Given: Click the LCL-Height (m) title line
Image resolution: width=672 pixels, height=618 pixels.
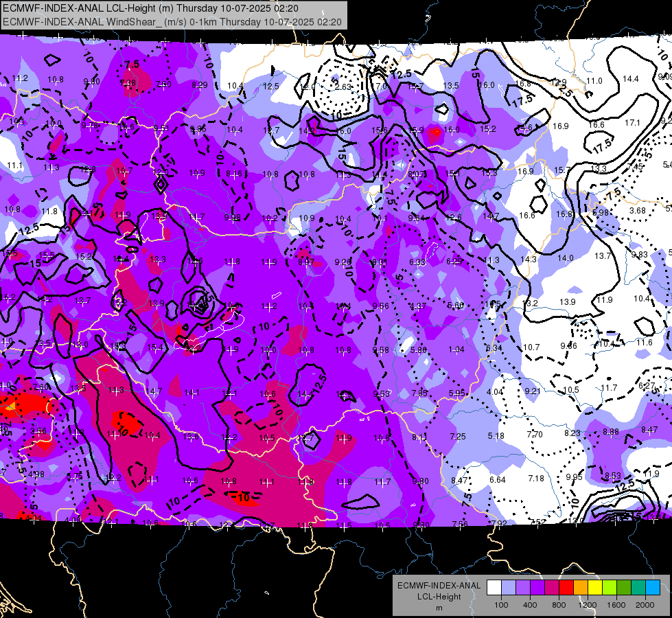Looking at the screenshot, I should [x=150, y=8].
